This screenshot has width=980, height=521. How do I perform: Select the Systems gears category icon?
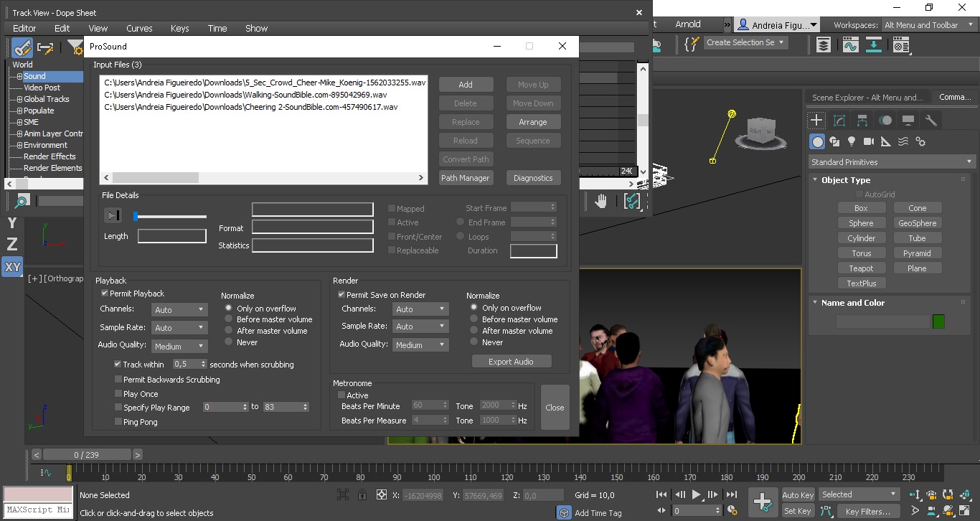tap(920, 141)
